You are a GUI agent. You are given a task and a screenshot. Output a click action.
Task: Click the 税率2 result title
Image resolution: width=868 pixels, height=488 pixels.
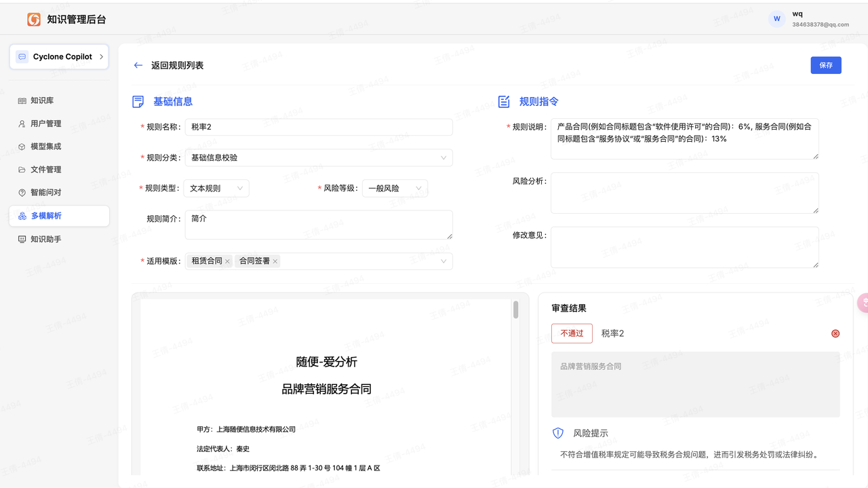tap(612, 333)
